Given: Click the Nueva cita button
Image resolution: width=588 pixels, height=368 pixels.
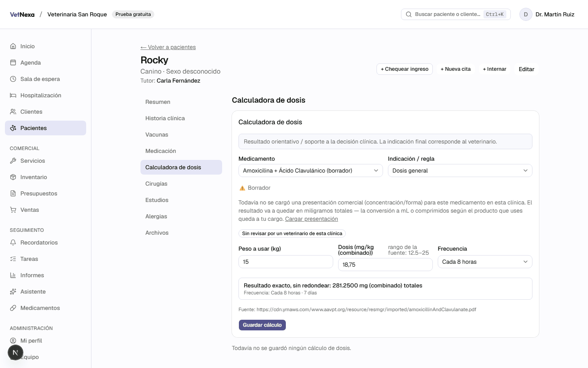Looking at the screenshot, I should [456, 69].
